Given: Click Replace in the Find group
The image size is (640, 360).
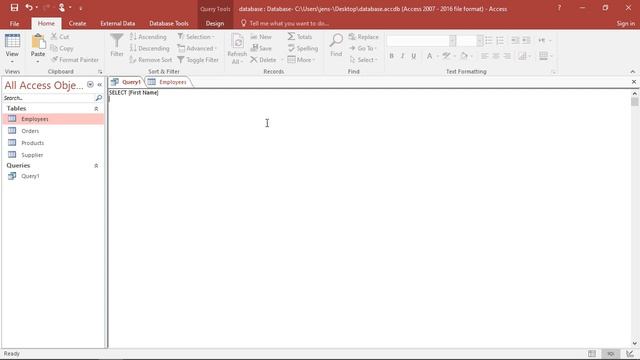Looking at the screenshot, I should click(x=363, y=37).
